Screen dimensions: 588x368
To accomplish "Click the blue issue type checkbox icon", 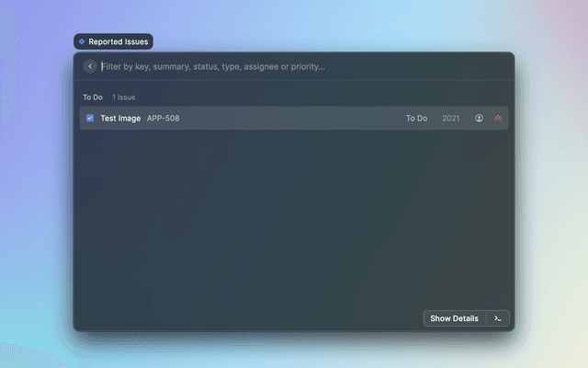I will (90, 118).
